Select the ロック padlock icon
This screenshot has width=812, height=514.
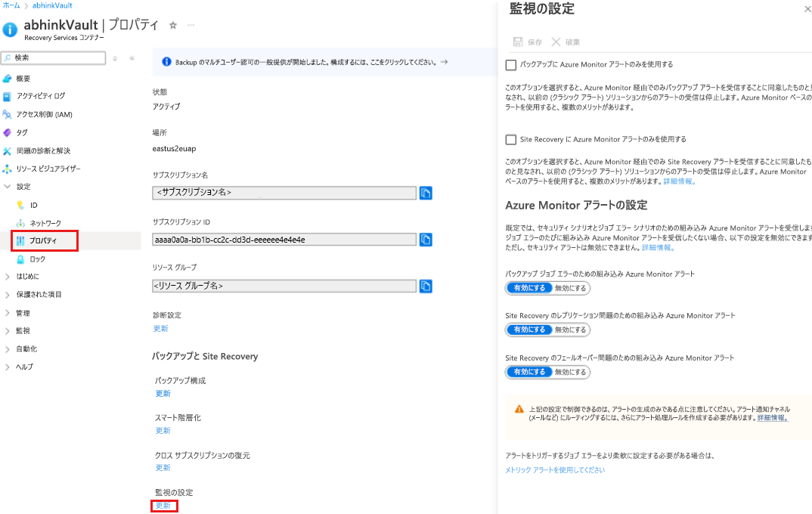click(x=20, y=259)
